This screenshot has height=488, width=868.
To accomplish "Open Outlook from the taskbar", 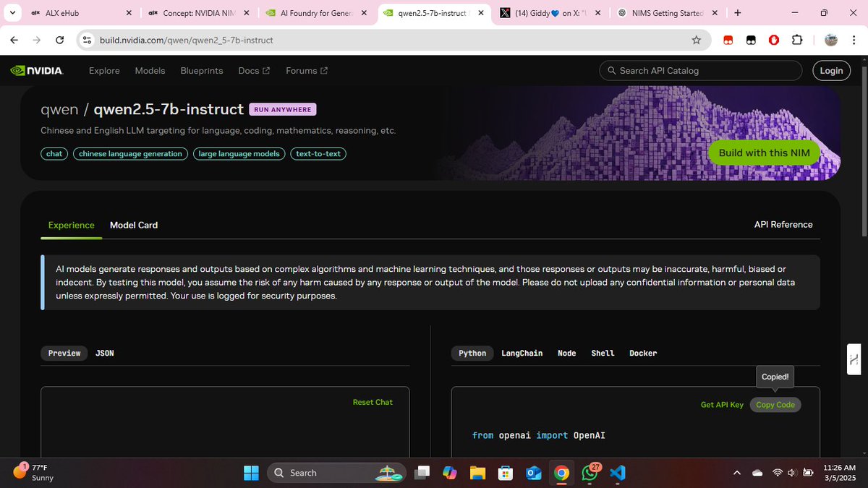I will click(534, 473).
